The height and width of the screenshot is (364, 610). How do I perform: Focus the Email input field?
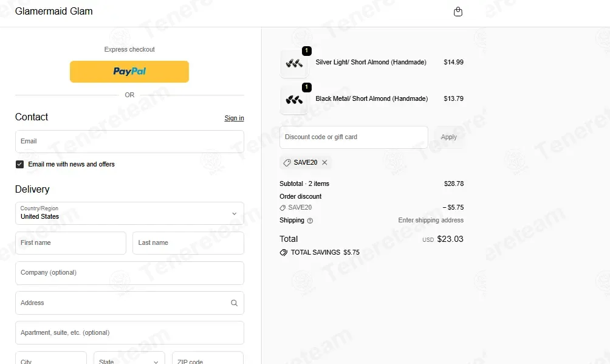(x=129, y=142)
